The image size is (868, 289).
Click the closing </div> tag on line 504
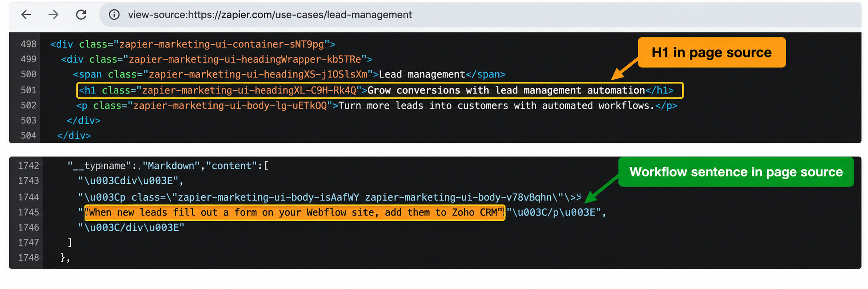pos(74,136)
